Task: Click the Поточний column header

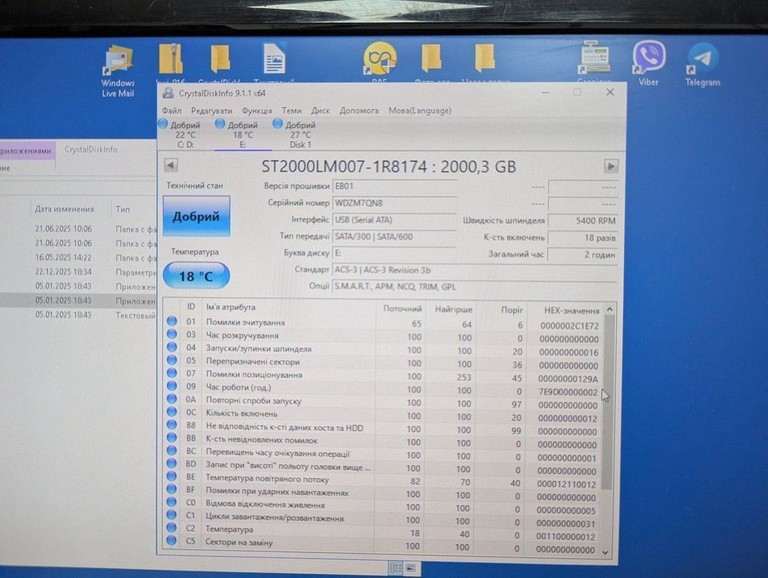Action: 402,309
